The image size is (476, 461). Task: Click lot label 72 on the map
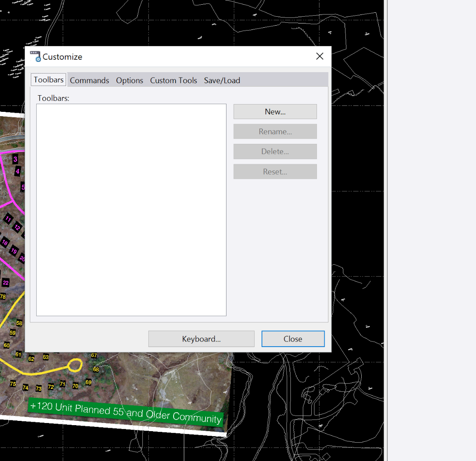(x=51, y=387)
